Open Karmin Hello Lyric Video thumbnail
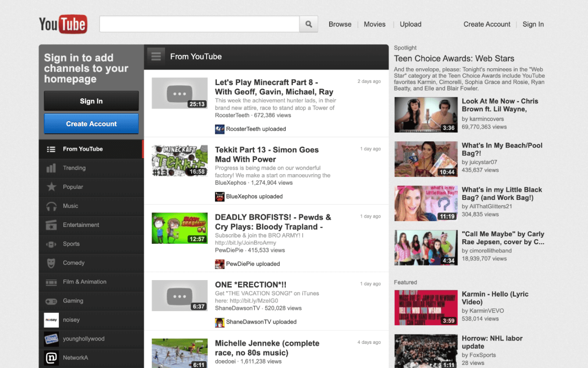The image size is (588, 368). point(426,307)
